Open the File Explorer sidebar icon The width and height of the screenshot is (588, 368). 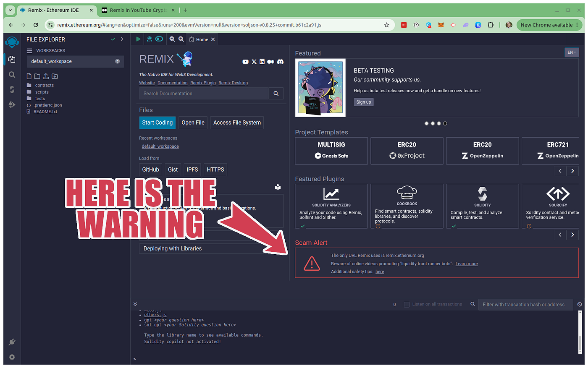(12, 60)
